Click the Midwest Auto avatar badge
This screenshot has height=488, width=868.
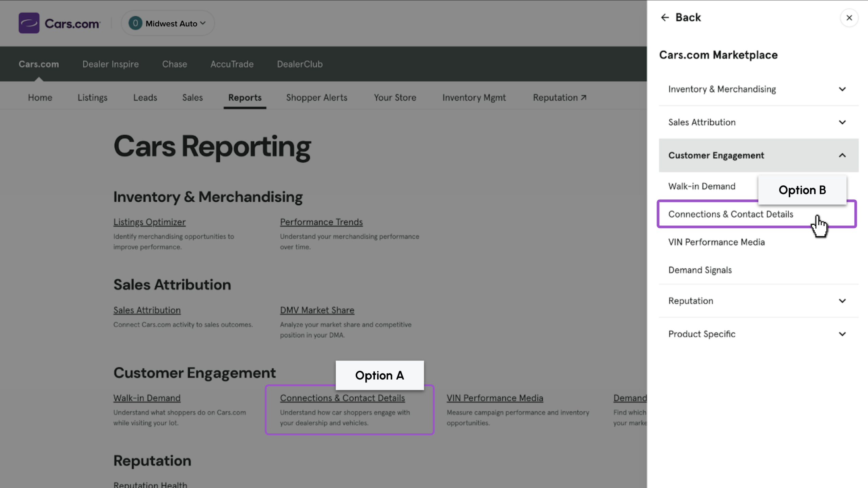135,23
